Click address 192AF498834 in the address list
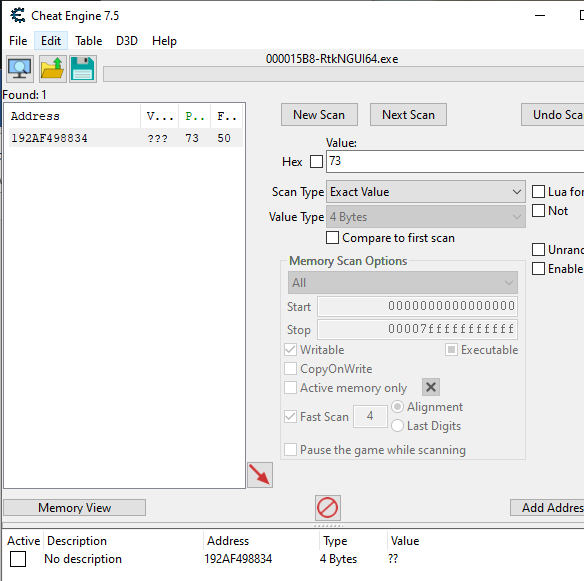Screen dimensions: 584x581 click(238, 559)
